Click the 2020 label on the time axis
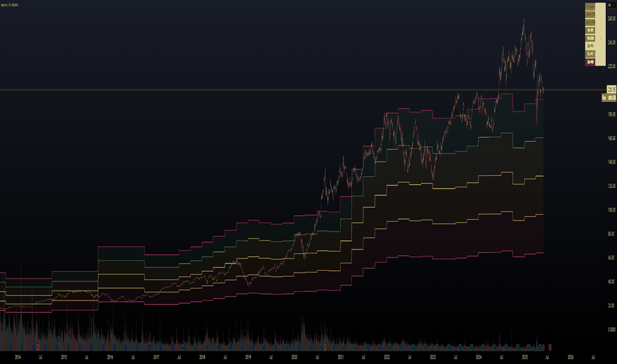 tap(295, 357)
